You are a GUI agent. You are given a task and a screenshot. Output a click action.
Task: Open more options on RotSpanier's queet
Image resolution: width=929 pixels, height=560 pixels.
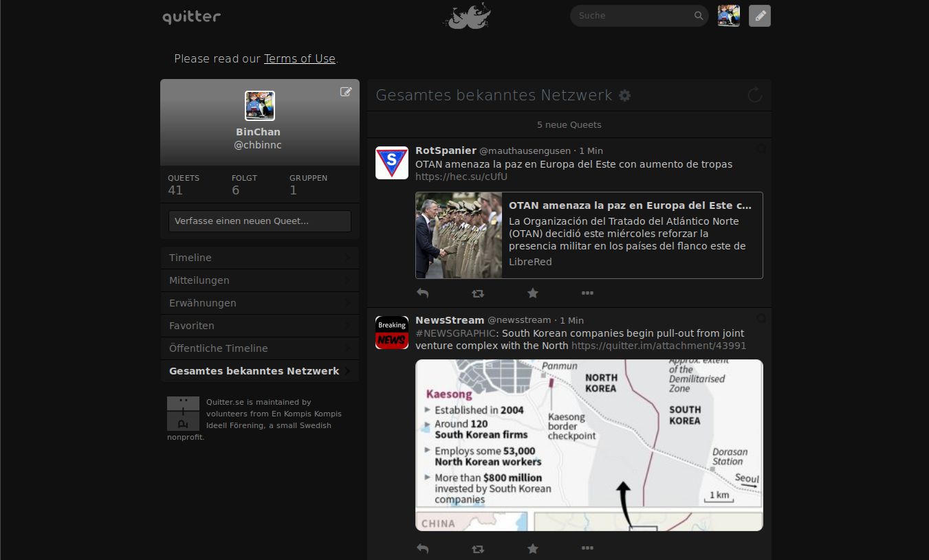[587, 293]
